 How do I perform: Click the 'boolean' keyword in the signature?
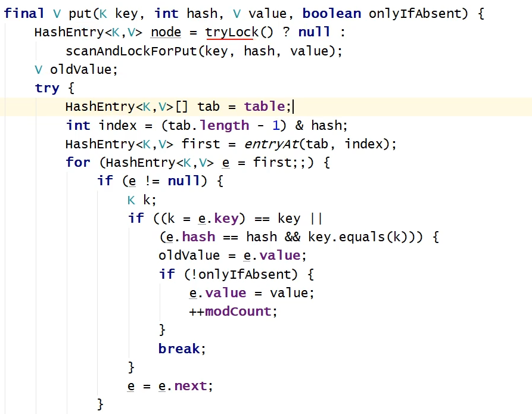332,14
